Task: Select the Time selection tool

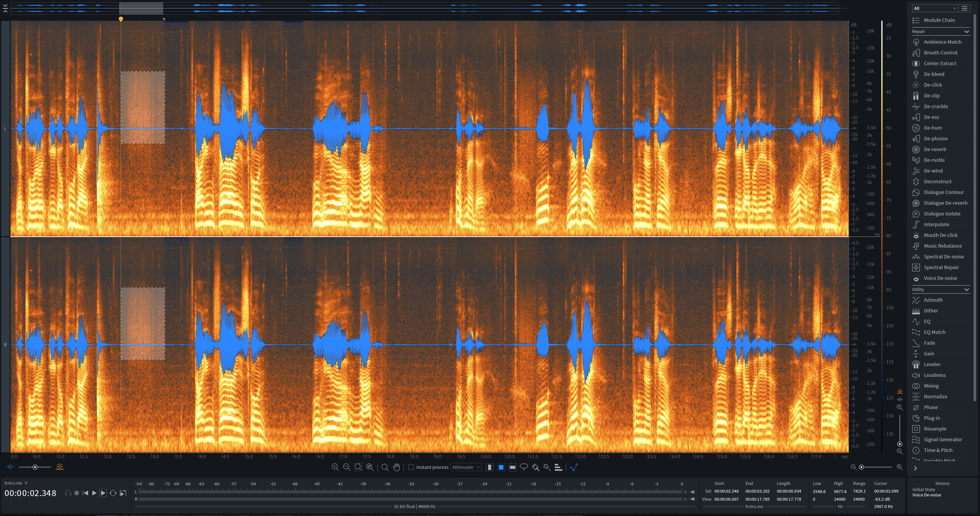Action: point(490,467)
